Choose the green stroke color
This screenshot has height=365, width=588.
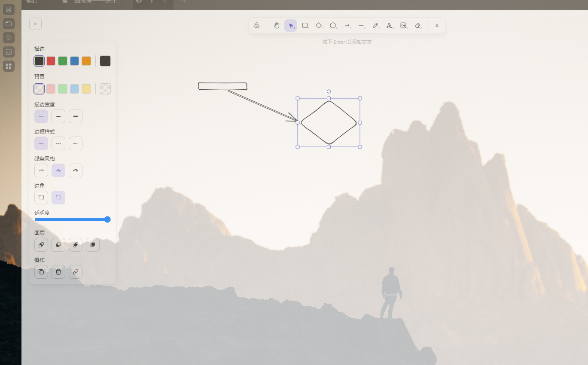point(63,61)
